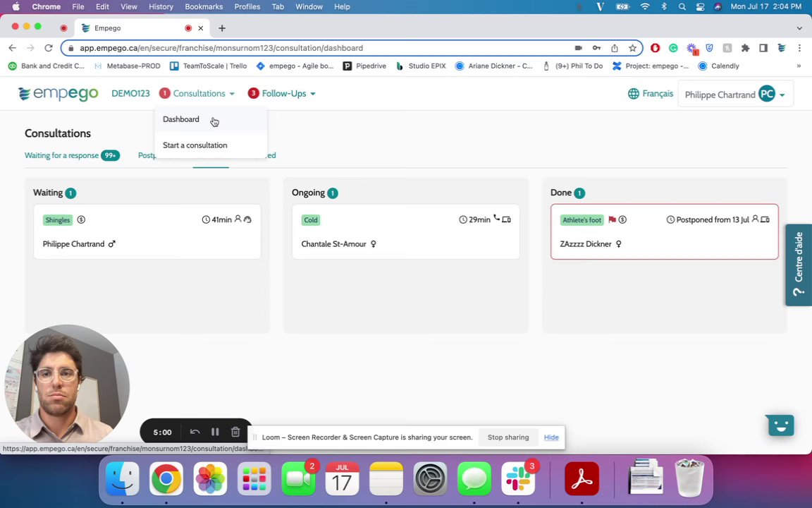Open the Calendar app in the dock

tap(343, 478)
